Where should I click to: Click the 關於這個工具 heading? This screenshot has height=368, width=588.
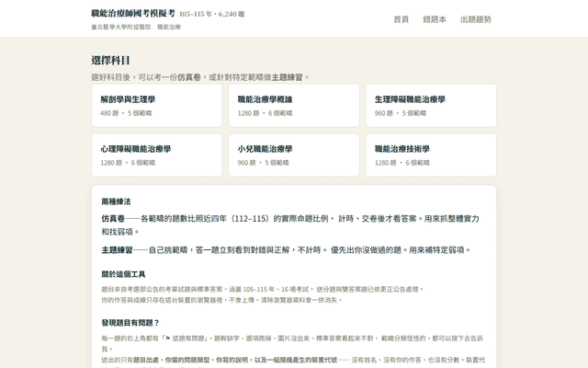(x=123, y=274)
